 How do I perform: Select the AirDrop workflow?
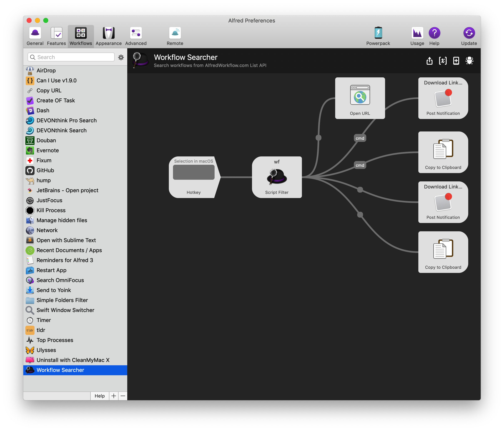click(75, 70)
